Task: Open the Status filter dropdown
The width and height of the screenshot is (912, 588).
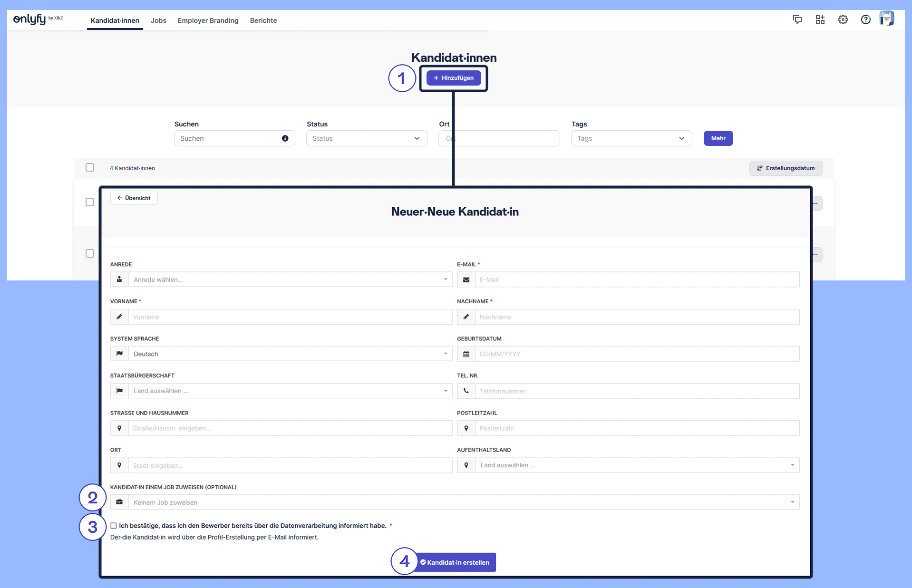Action: (366, 138)
